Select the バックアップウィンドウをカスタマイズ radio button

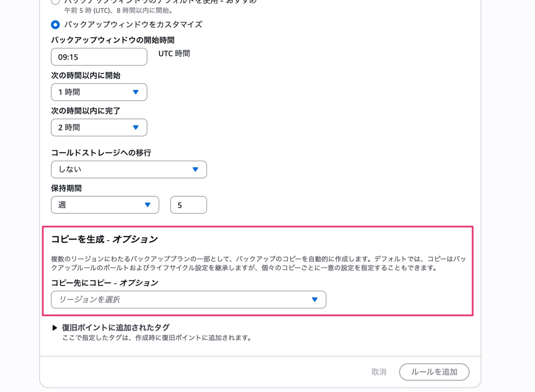pyautogui.click(x=55, y=24)
